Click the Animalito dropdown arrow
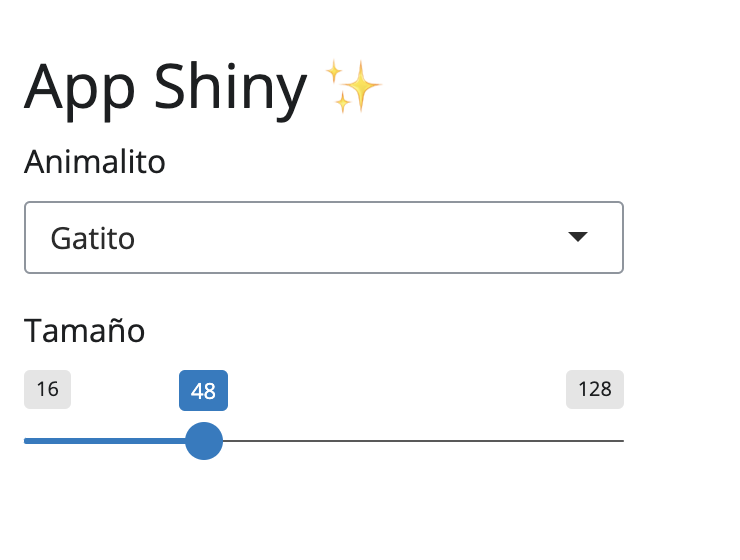The width and height of the screenshot is (740, 560). coord(577,237)
